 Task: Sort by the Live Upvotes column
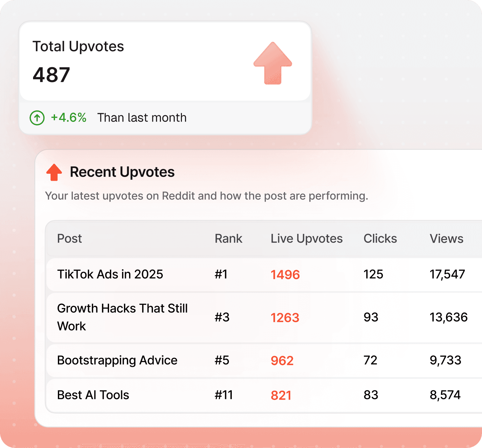tap(306, 238)
